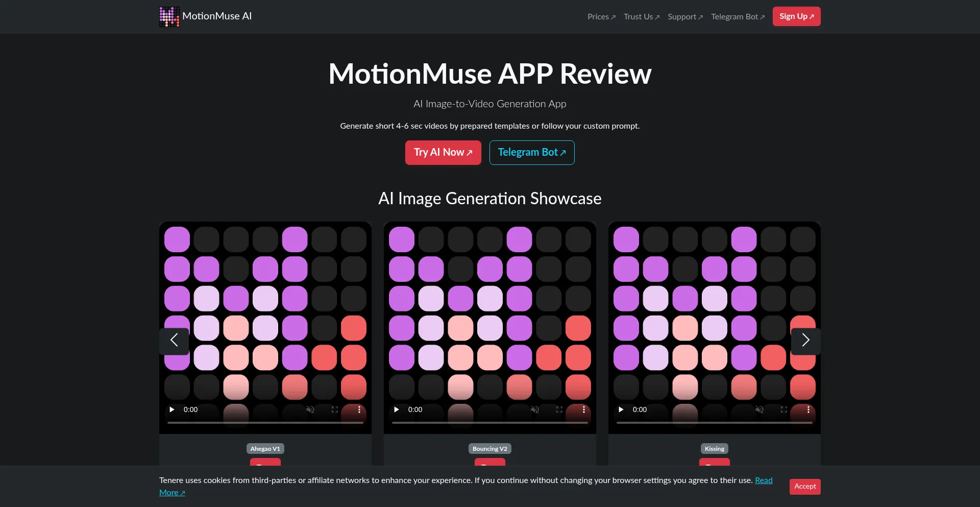
Task: Play the Bouncing V2 video
Action: (397, 409)
